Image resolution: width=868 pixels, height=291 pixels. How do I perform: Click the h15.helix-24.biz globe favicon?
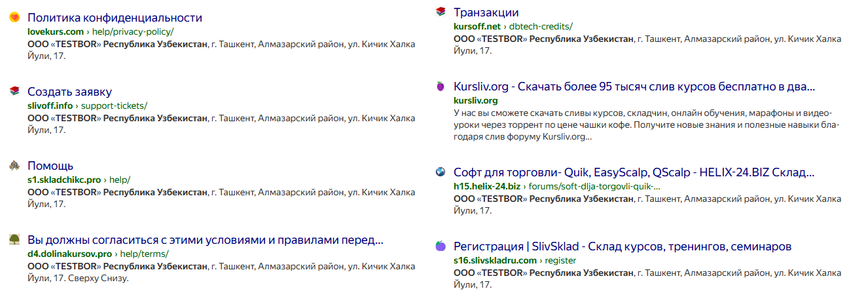click(441, 172)
